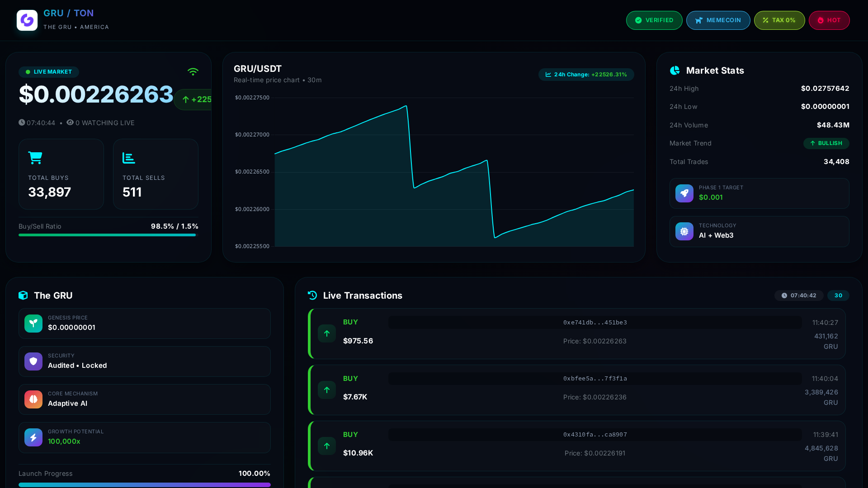Click the 24h Change percentage pill
Viewport: 868px width, 488px height.
point(586,75)
